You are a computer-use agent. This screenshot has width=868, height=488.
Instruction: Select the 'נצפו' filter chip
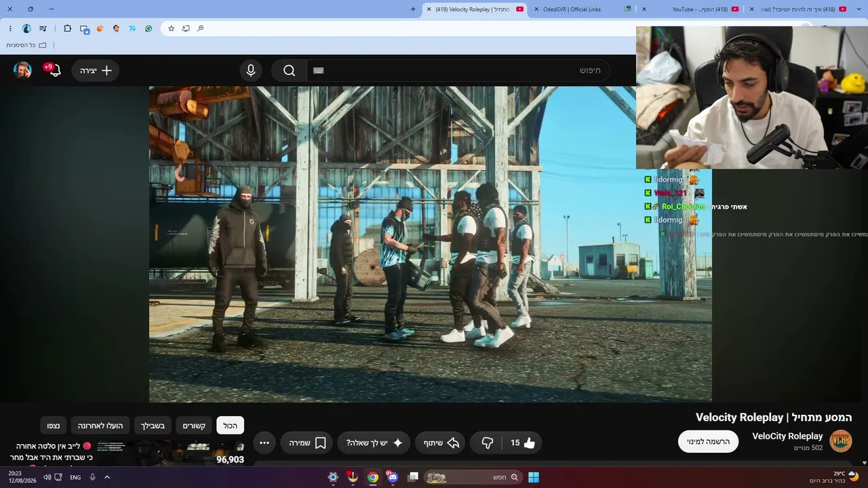[x=54, y=426]
